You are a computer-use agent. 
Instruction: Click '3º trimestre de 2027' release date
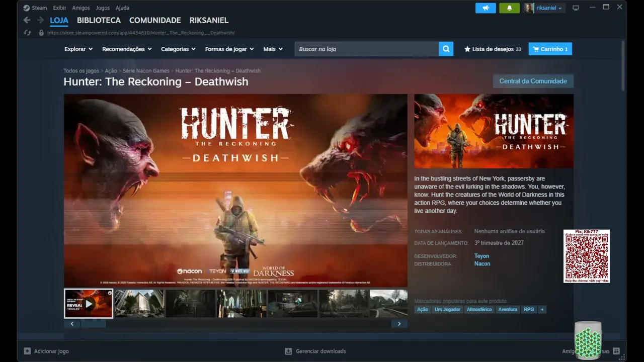[499, 243]
